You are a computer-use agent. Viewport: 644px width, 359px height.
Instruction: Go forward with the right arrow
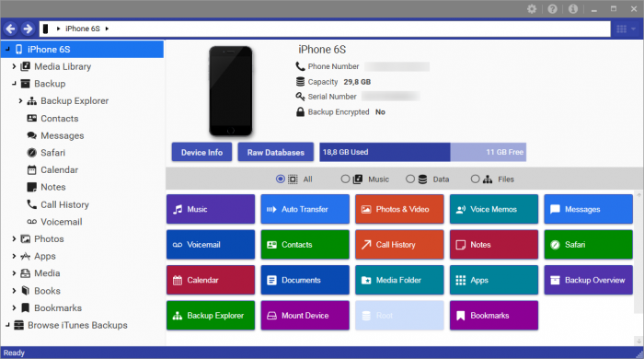28,29
